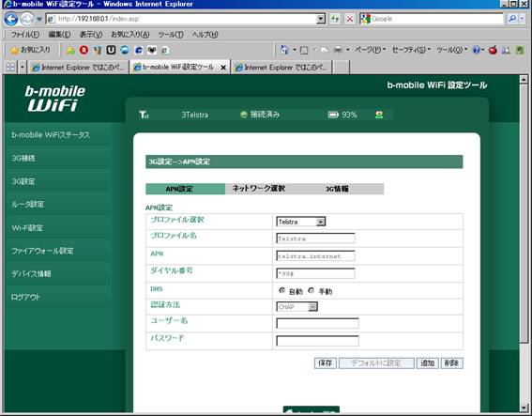Click the デフォルトに設定 button
The width and height of the screenshot is (532, 416).
click(376, 363)
